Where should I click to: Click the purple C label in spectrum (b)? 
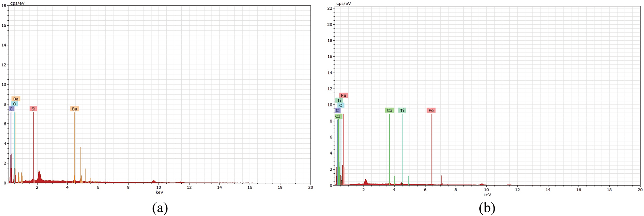337,111
